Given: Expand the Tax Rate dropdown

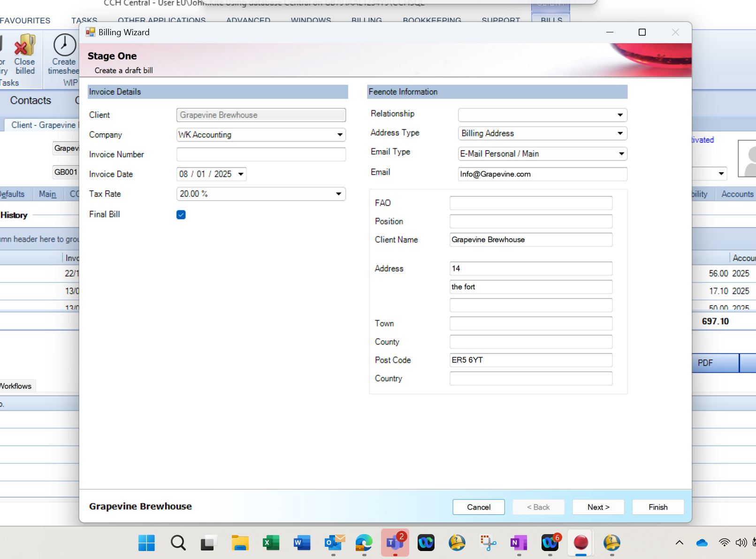Looking at the screenshot, I should (x=339, y=194).
